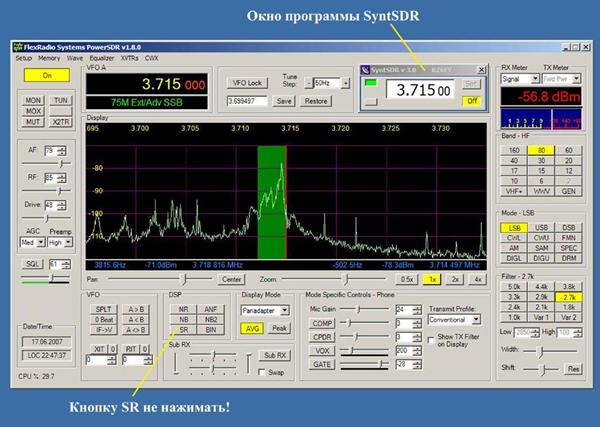The height and width of the screenshot is (427, 600).
Task: Click the Sub RX button
Action: pyautogui.click(x=275, y=355)
